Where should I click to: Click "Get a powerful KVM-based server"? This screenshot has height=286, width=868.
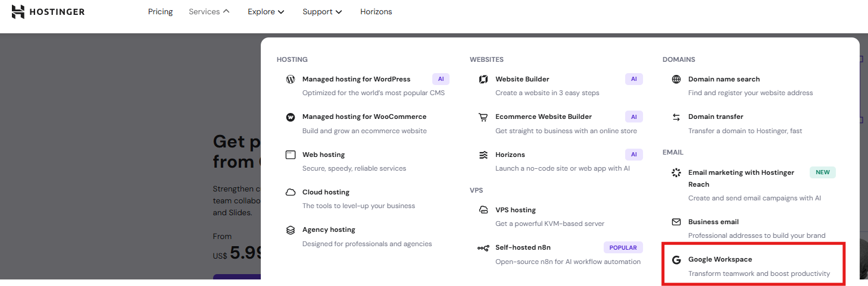pos(549,224)
